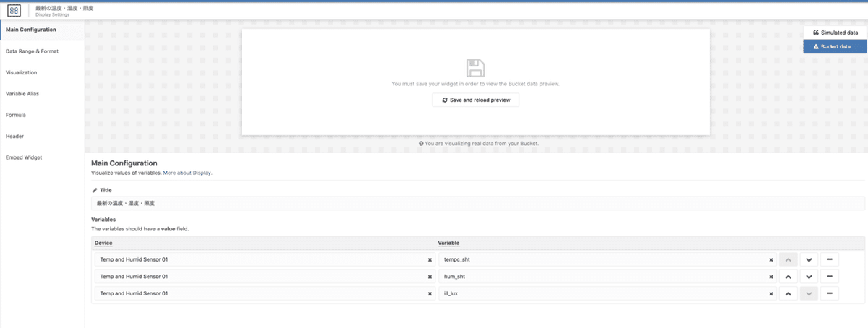Viewport: 868px width, 328px height.
Task: Clear device in ill_lux row
Action: point(430,294)
